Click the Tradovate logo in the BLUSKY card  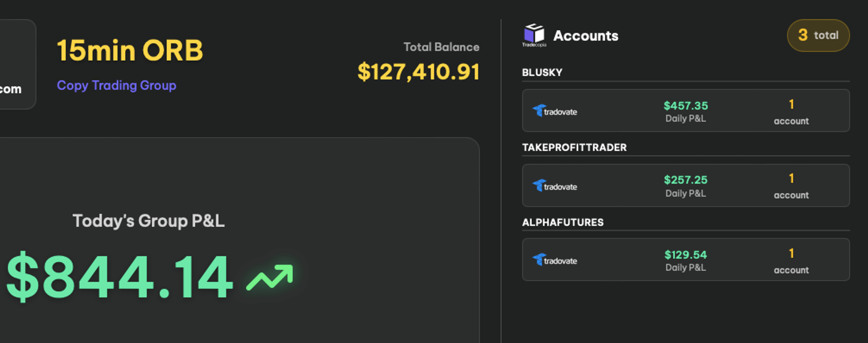pyautogui.click(x=555, y=111)
